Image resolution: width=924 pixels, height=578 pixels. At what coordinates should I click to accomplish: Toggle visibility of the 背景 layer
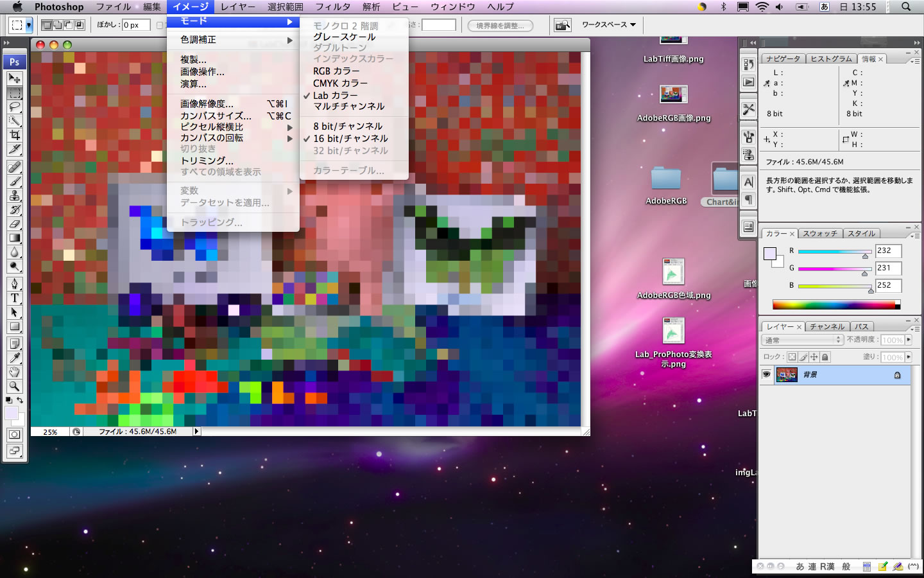tap(766, 374)
